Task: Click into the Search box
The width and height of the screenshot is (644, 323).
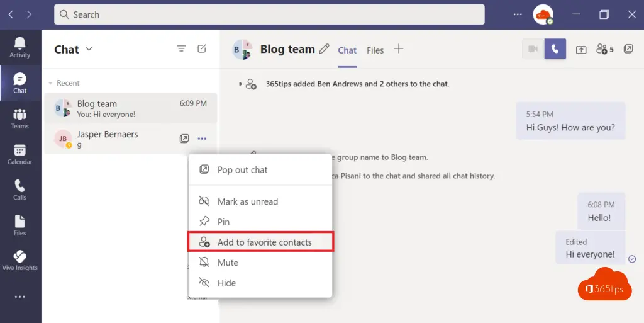Action: coord(269,14)
